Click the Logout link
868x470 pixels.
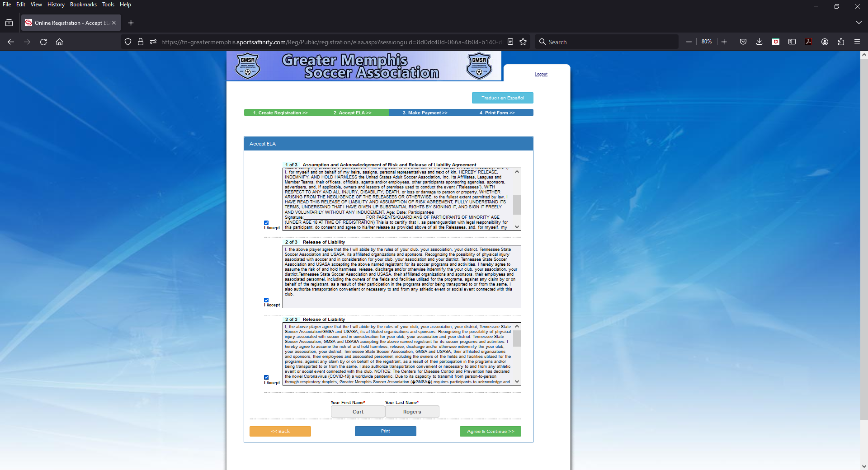click(541, 74)
